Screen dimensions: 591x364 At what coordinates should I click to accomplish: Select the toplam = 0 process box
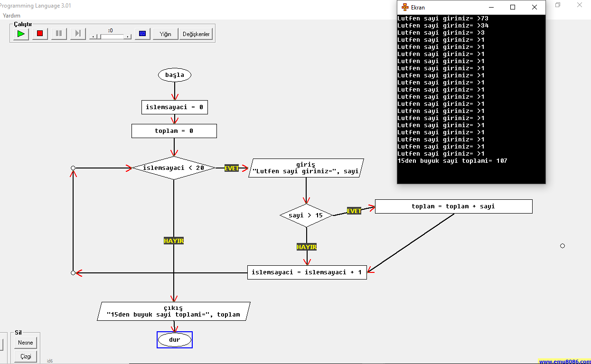coord(174,131)
